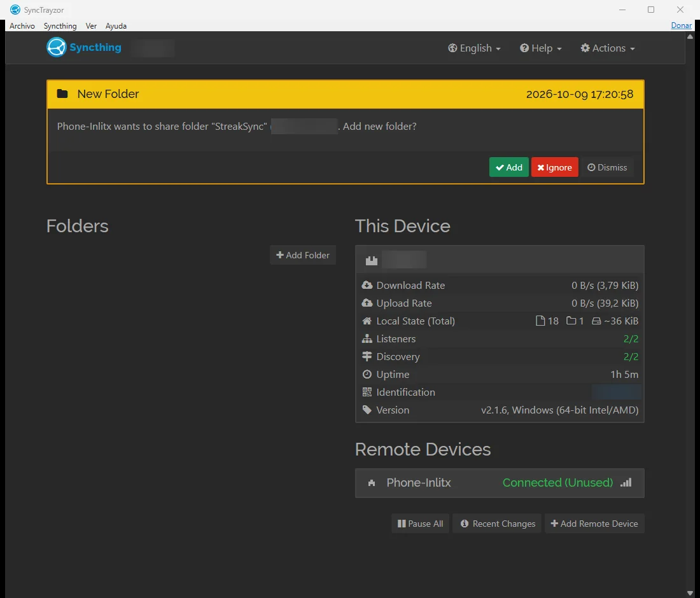Click the Download Rate value 0 B/s (3,79 KiB)
Viewport: 700px width, 598px height.
605,285
